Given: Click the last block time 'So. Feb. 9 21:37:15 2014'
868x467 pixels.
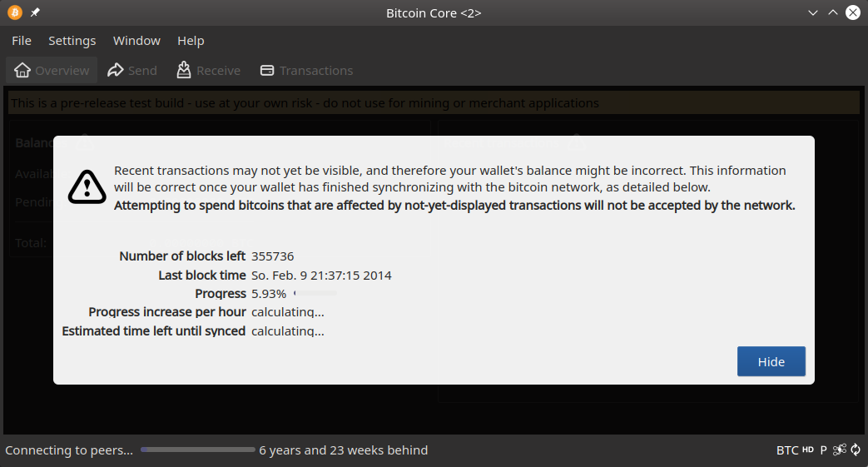Looking at the screenshot, I should [321, 276].
